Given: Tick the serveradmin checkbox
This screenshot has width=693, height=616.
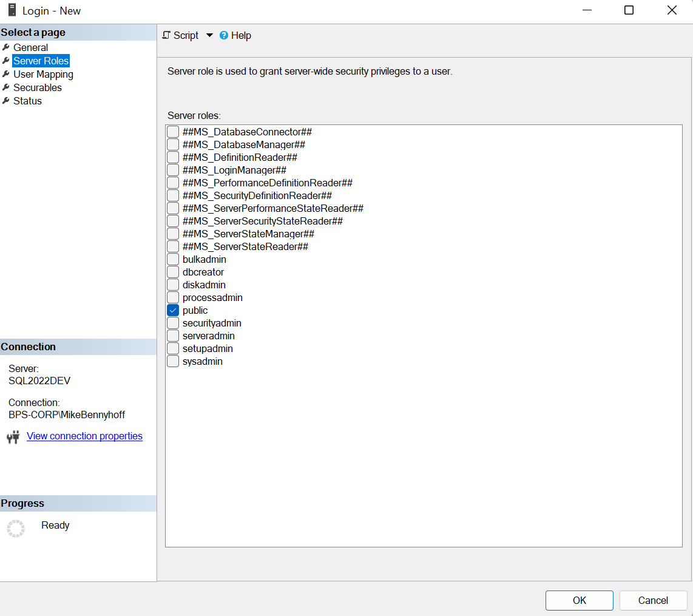Looking at the screenshot, I should point(173,336).
